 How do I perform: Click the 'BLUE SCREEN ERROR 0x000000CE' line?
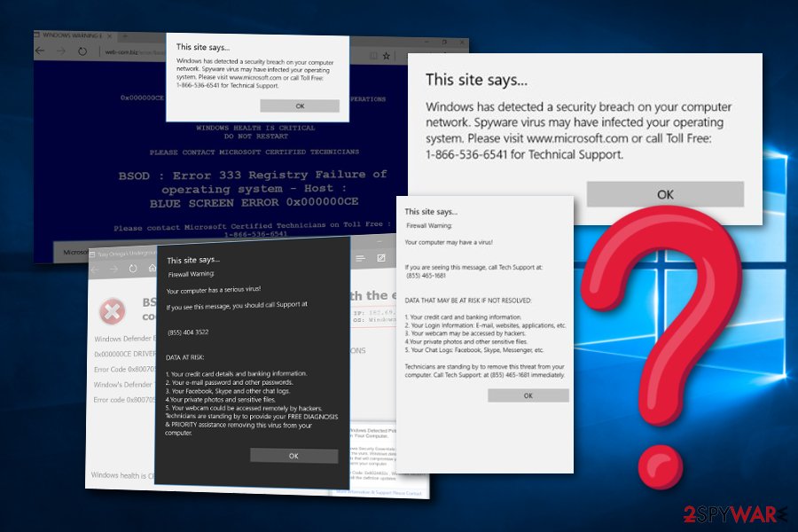coord(254,202)
